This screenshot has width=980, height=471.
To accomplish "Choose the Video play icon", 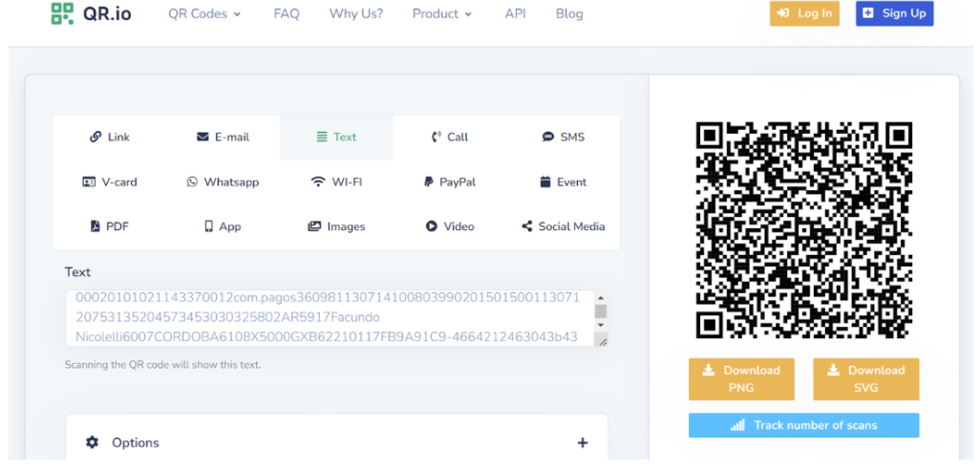I will click(432, 226).
